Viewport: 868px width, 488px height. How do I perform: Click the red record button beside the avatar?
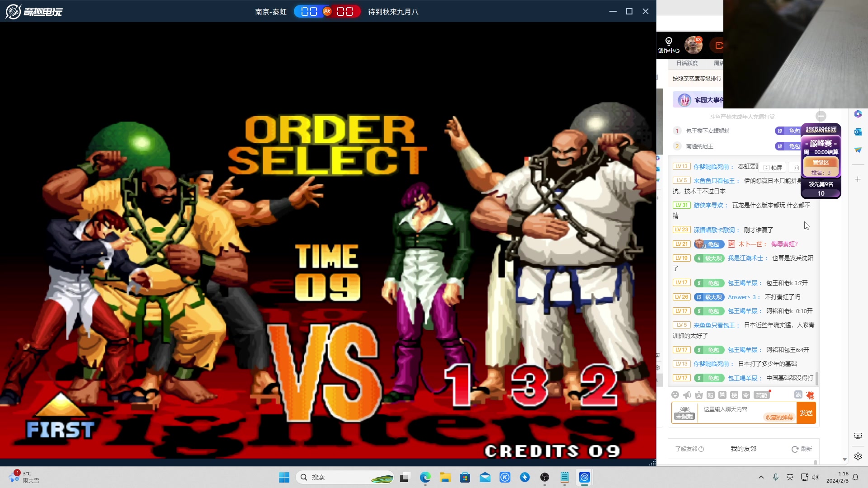point(717,45)
